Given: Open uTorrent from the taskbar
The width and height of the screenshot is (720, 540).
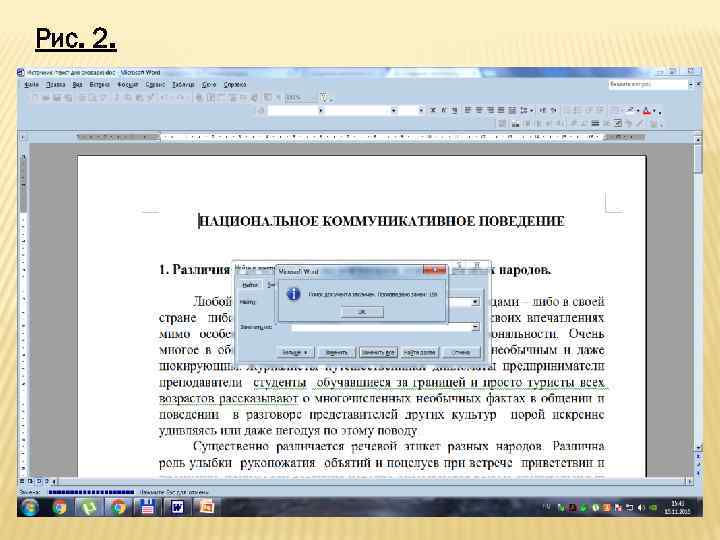Looking at the screenshot, I should (x=89, y=507).
